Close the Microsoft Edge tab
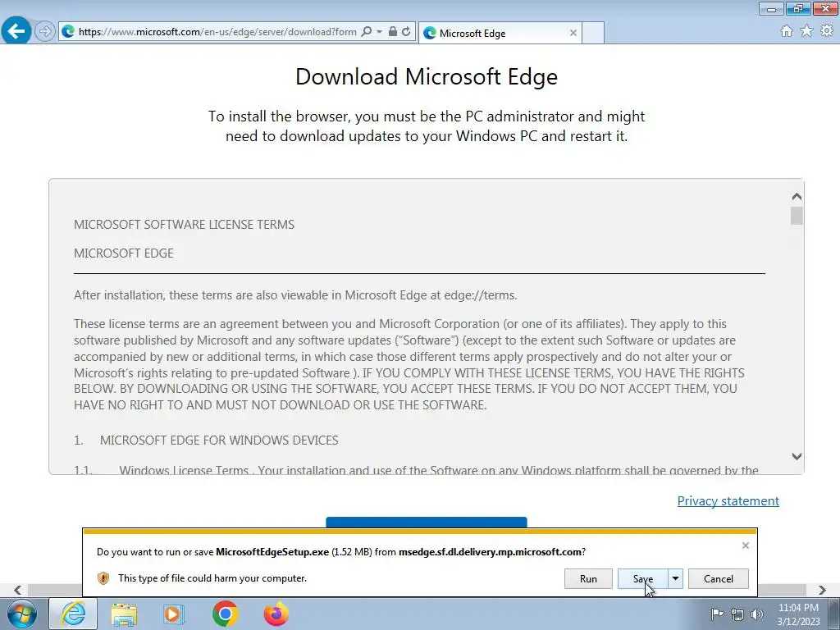Screen dimensions: 840x630 coord(573,33)
